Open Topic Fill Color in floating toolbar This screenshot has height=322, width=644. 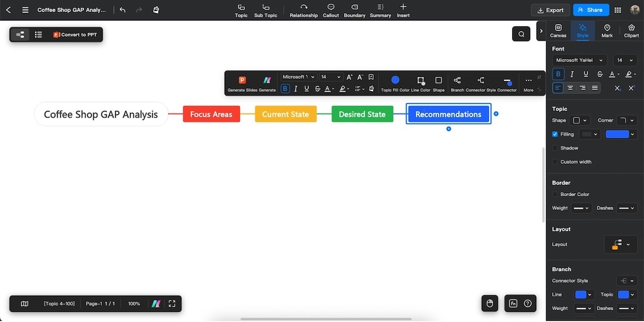pos(395,83)
